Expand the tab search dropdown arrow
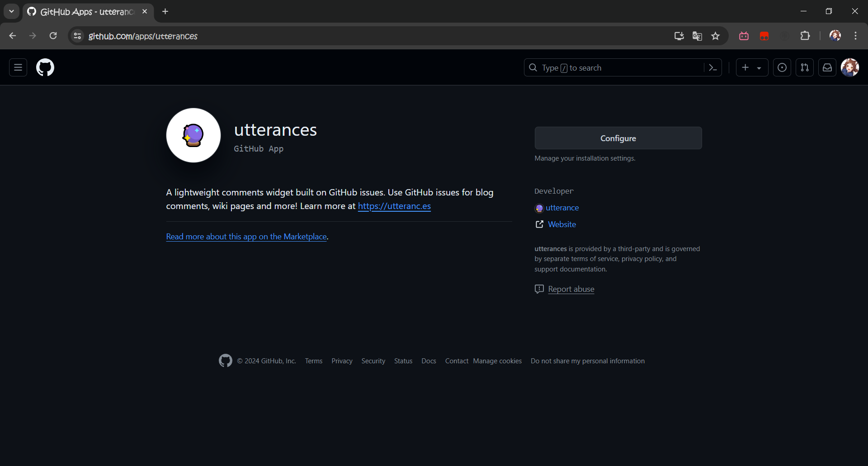Screen dimensions: 868x466 pyautogui.click(x=11, y=11)
